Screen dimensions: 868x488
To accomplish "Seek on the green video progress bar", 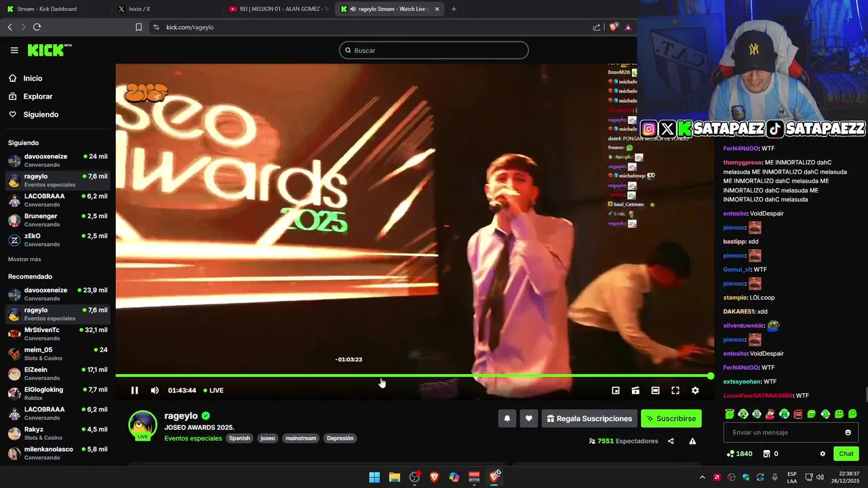I will (413, 375).
